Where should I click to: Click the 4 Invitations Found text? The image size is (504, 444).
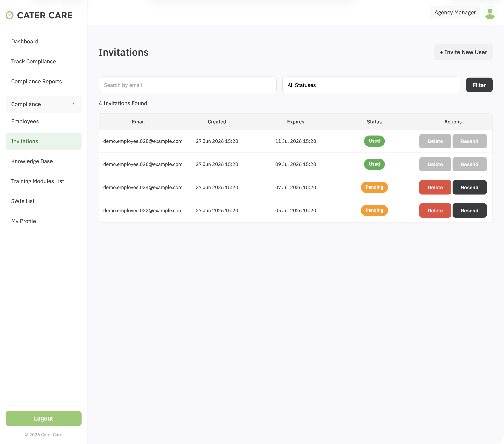(123, 103)
